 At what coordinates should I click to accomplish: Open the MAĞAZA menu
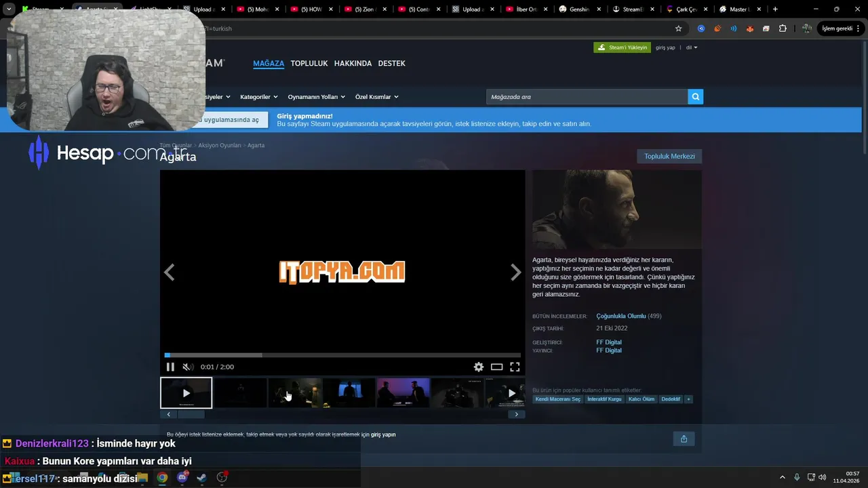coord(269,63)
